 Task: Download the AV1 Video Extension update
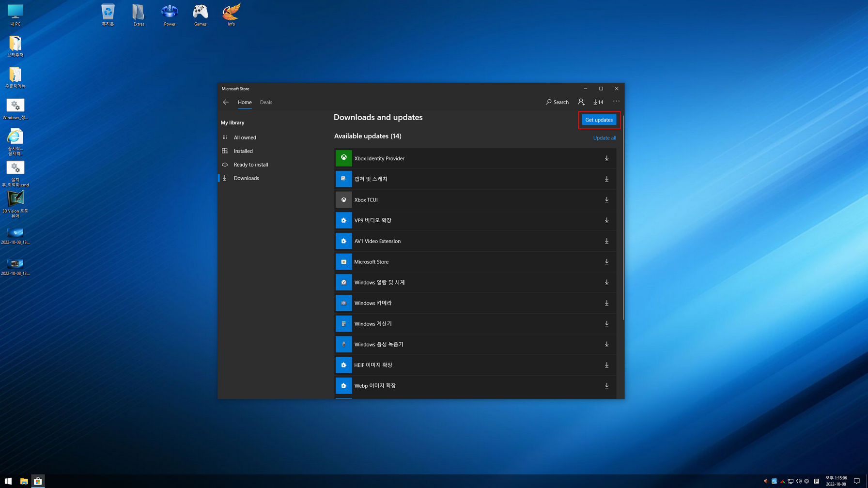click(x=606, y=241)
